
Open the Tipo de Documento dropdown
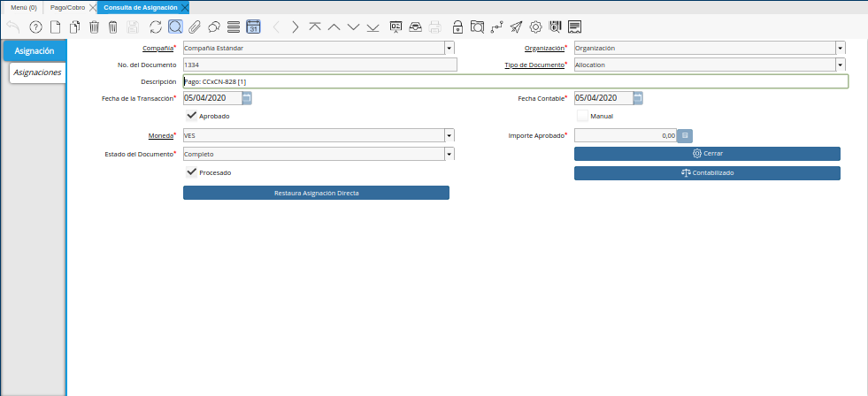[841, 65]
